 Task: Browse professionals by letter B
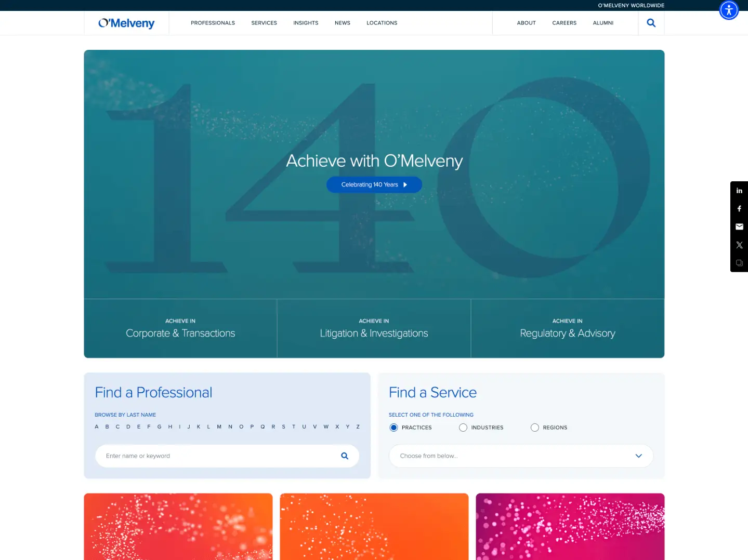107,426
